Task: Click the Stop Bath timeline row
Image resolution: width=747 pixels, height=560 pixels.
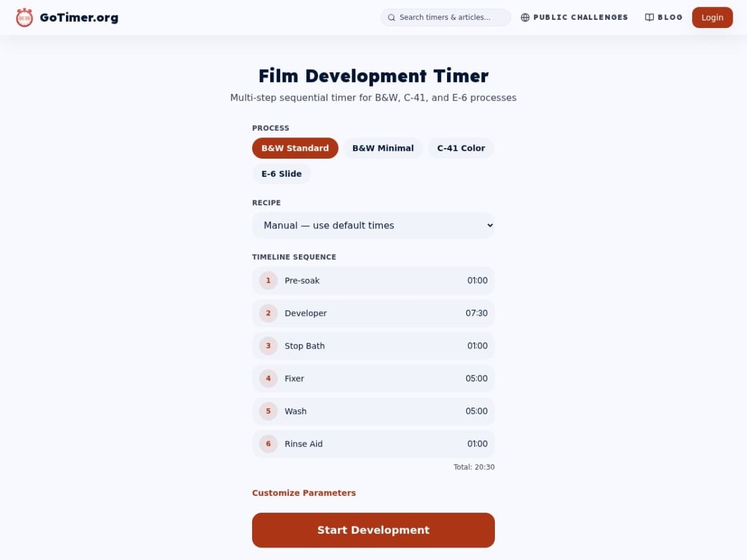Action: pyautogui.click(x=374, y=346)
